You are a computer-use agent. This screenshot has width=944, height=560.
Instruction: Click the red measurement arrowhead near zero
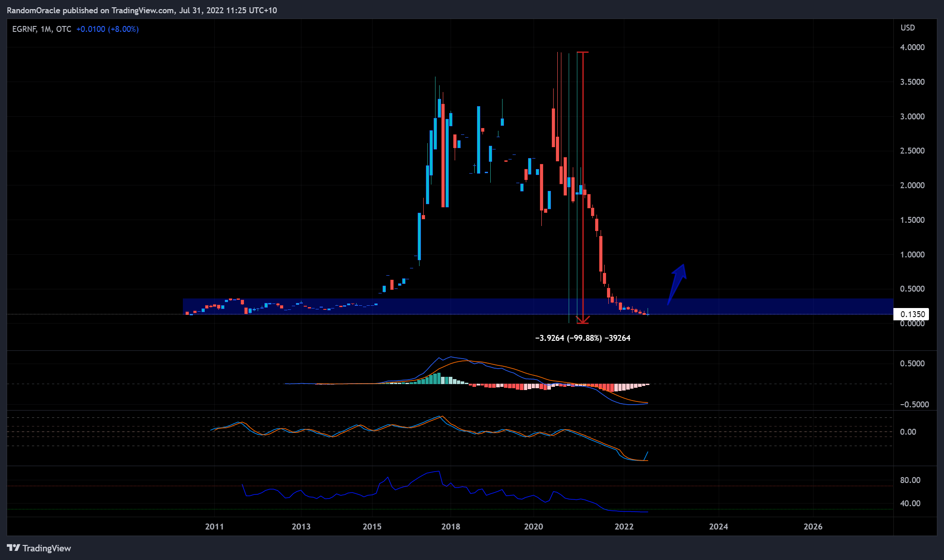[583, 320]
